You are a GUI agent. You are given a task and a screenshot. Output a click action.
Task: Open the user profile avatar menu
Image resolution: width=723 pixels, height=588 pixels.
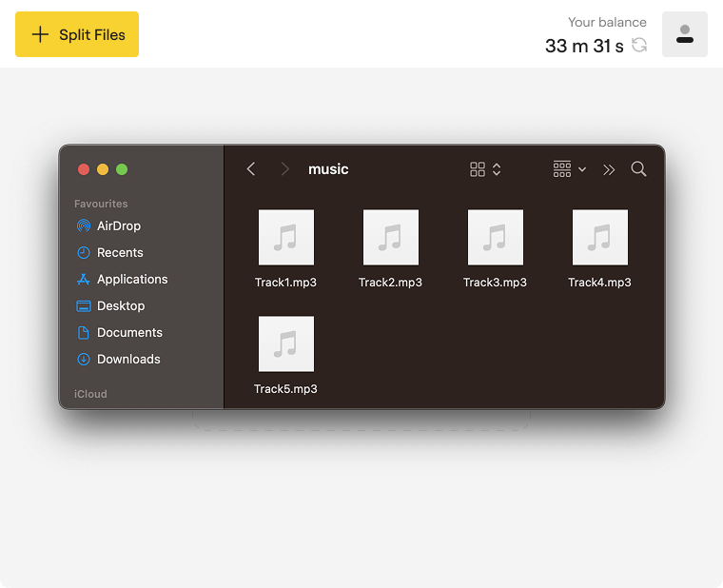tap(684, 34)
